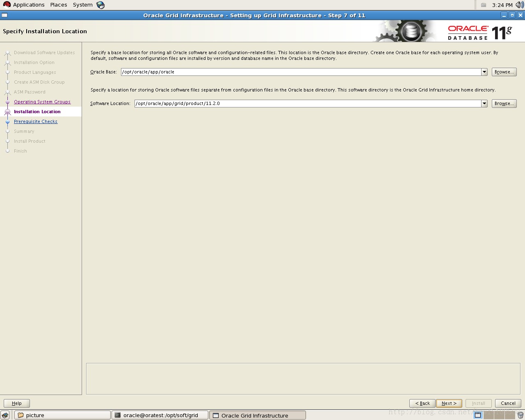Open the trash icon in bottom panel

click(520, 415)
